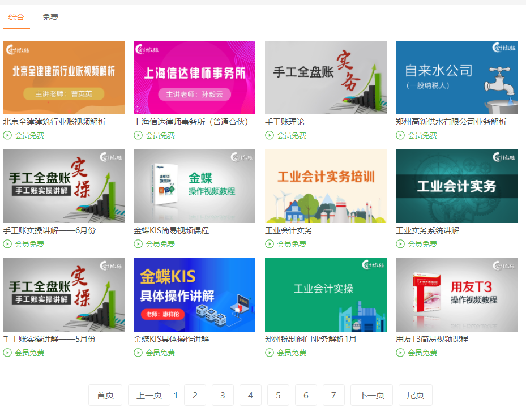Jump to page 7

tap(333, 395)
